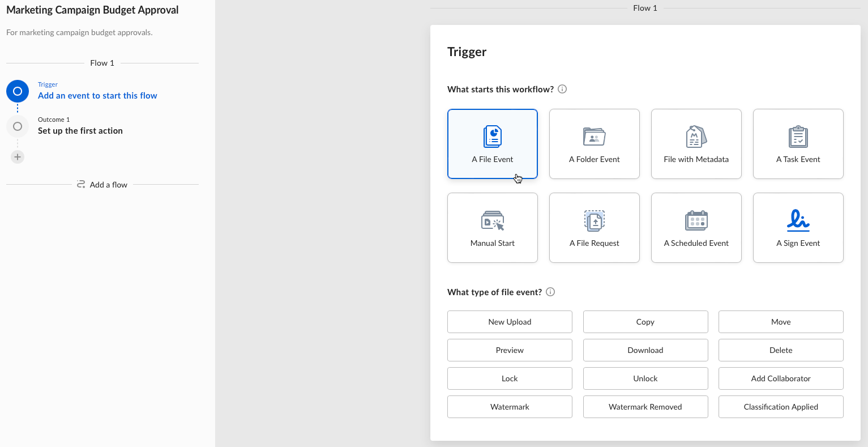Image resolution: width=868 pixels, height=447 pixels.
Task: Choose Watermark Removed file event
Action: pyautogui.click(x=645, y=407)
